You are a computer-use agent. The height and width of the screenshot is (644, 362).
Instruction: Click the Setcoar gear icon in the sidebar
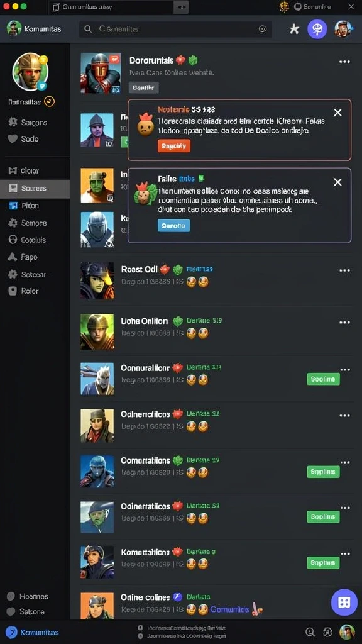click(13, 274)
